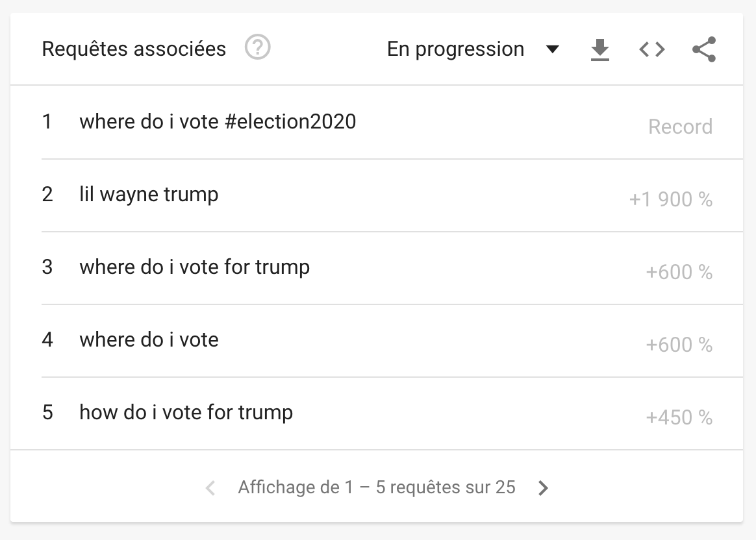This screenshot has width=756, height=540.
Task: Click the 'Affichage de 1 – 5 requêtes' text
Action: tap(377, 487)
